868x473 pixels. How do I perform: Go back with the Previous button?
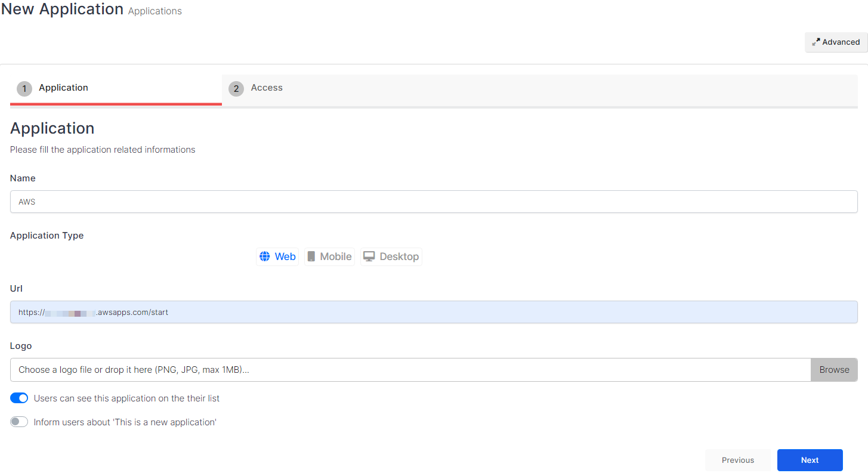click(x=737, y=460)
